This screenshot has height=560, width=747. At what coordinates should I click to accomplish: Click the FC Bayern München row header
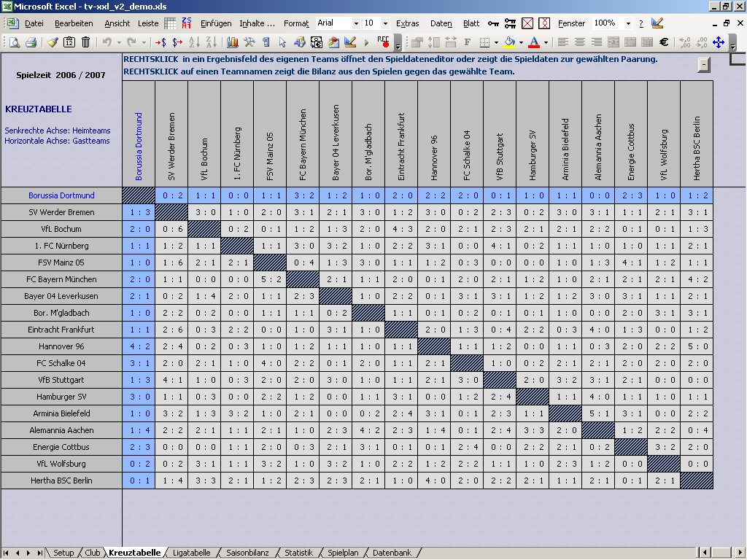click(x=61, y=279)
